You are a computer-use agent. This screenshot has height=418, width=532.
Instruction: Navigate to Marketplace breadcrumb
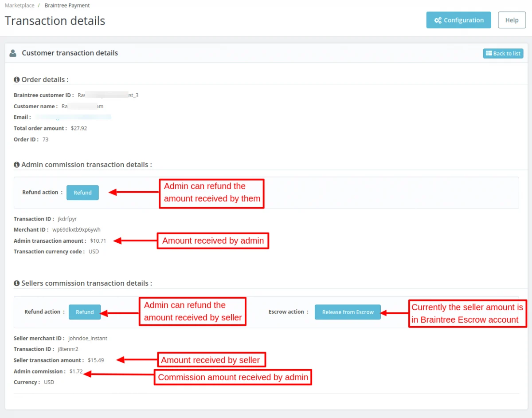(19, 5)
